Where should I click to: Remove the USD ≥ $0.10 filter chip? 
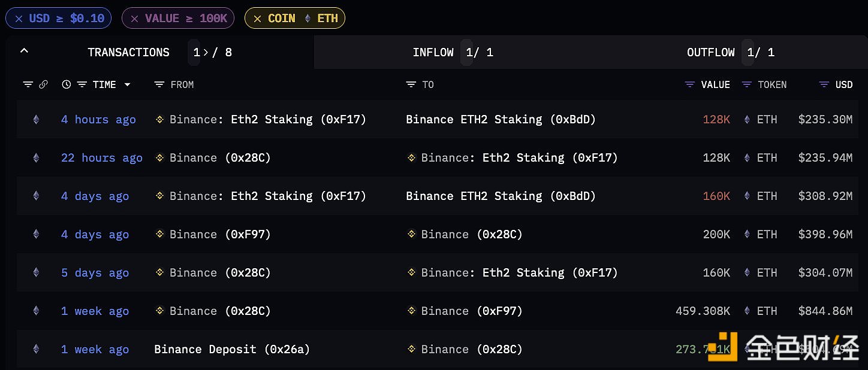pyautogui.click(x=19, y=19)
